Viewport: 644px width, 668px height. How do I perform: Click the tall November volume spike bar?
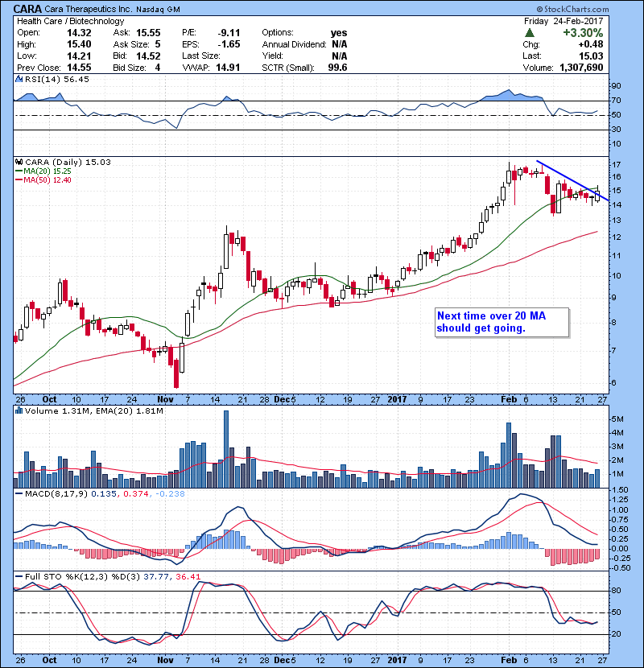226,449
